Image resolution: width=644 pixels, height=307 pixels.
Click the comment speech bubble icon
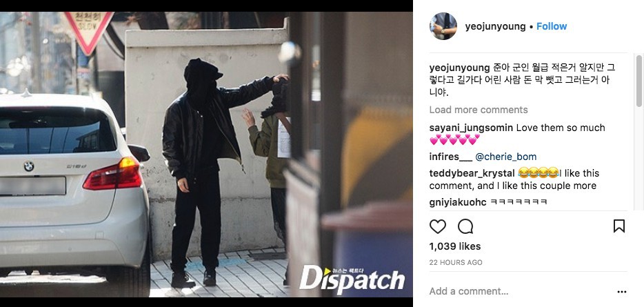[x=465, y=226]
